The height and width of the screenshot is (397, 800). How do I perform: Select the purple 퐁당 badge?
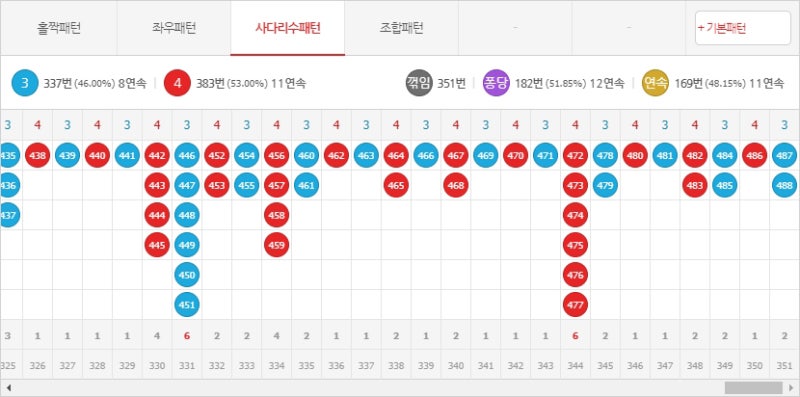coord(496,83)
